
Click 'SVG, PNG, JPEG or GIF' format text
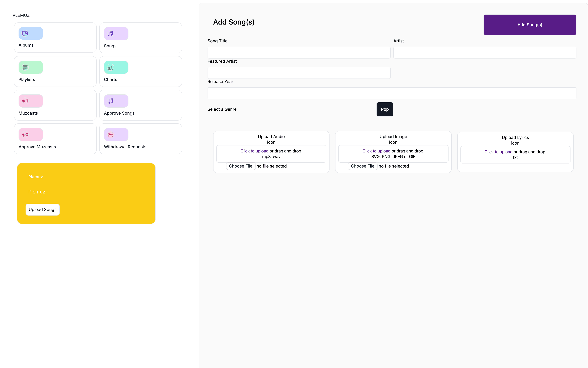393,157
